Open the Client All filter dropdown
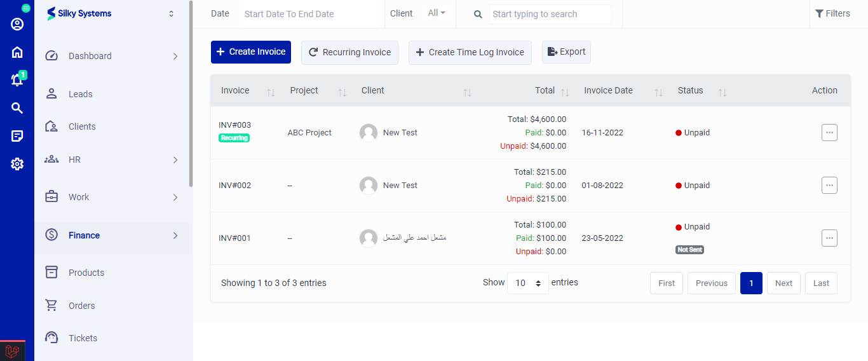 click(x=436, y=13)
